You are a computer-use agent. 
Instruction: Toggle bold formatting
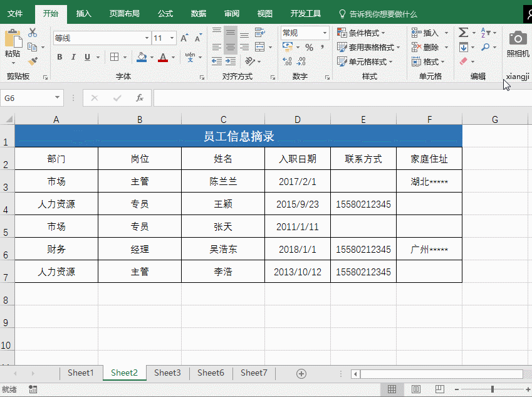[60, 57]
